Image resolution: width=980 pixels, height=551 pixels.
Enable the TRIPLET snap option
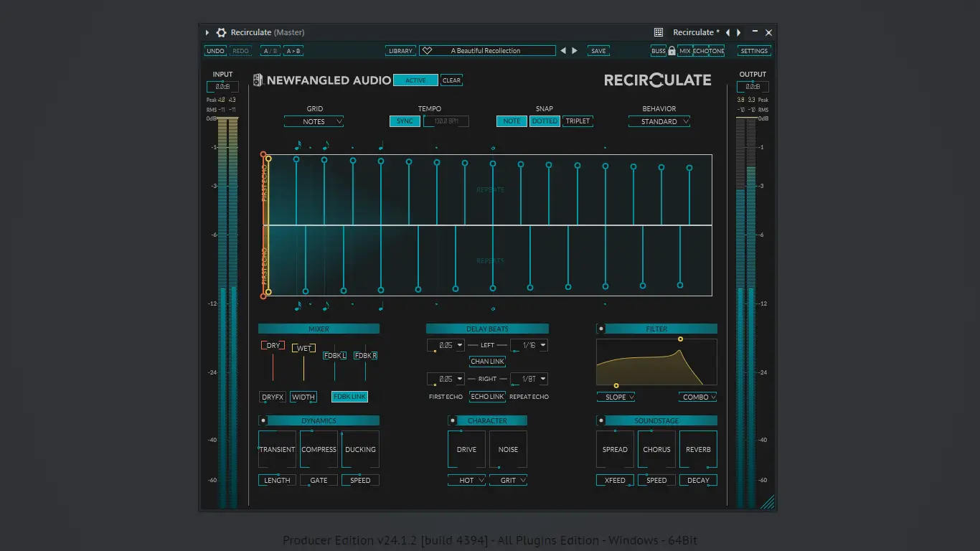click(578, 121)
